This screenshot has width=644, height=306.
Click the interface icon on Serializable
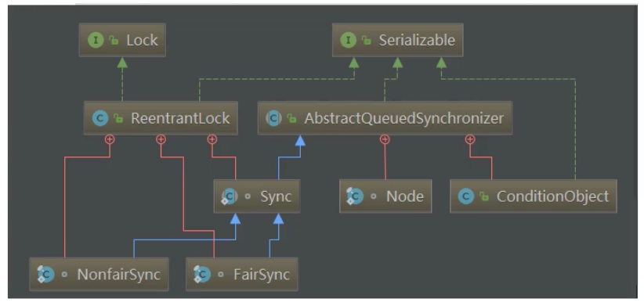[349, 40]
